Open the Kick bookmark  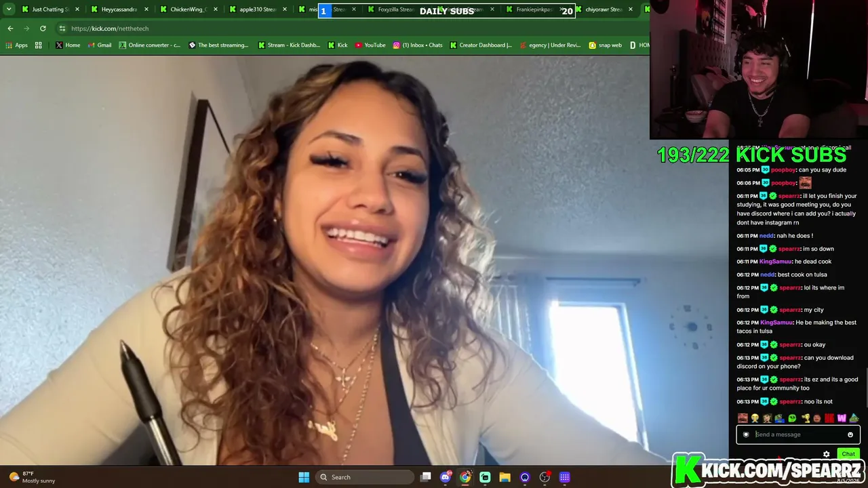(338, 45)
